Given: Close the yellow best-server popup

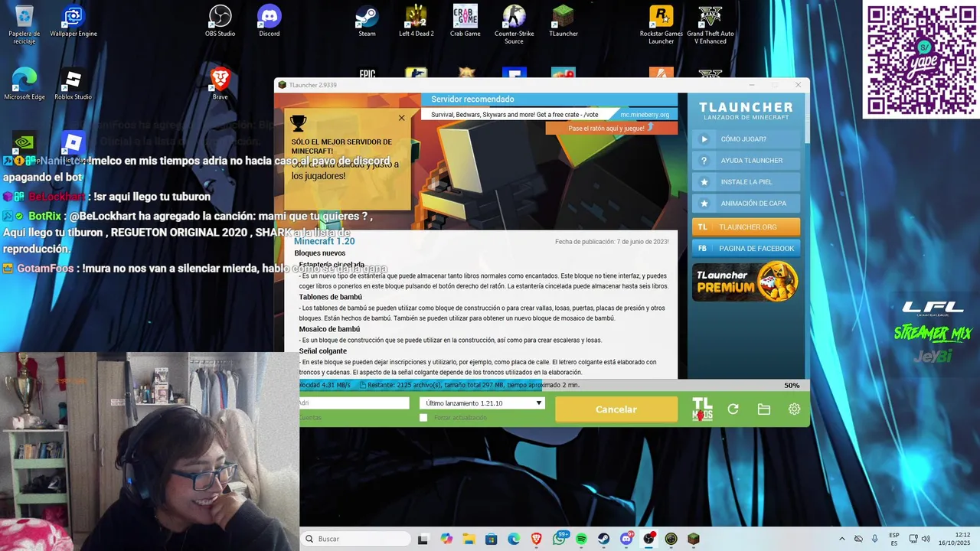Looking at the screenshot, I should click(x=401, y=118).
